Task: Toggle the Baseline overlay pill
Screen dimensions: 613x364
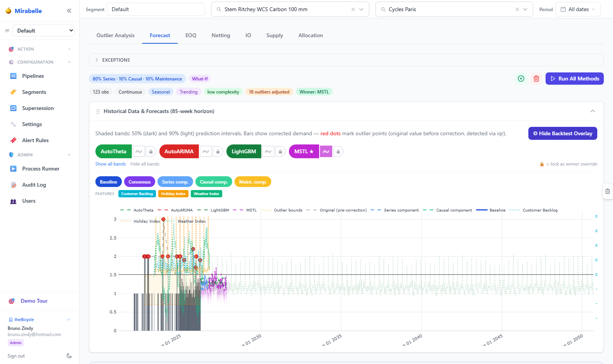Action: point(108,182)
